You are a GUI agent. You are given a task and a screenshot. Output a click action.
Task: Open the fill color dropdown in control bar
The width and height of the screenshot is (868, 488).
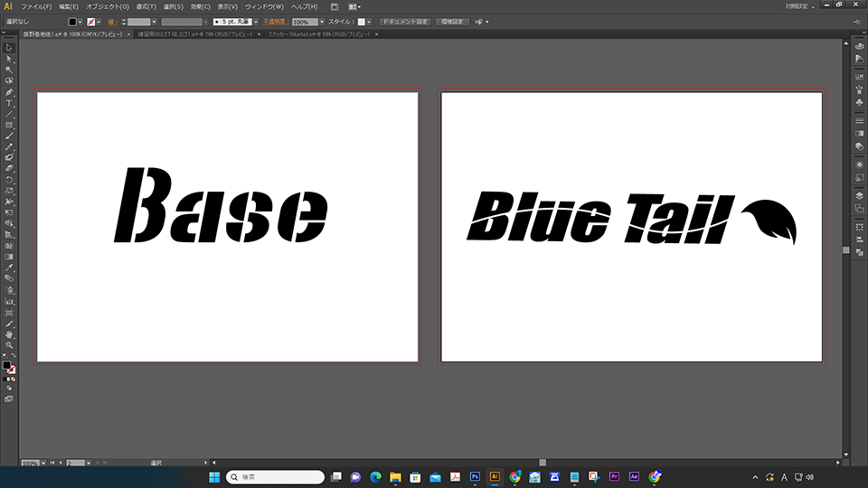pos(81,21)
